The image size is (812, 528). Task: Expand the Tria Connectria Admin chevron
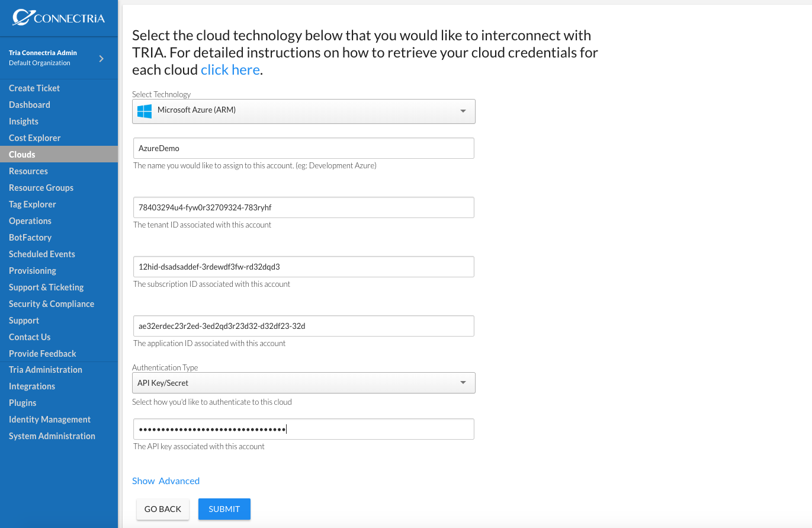[101, 58]
